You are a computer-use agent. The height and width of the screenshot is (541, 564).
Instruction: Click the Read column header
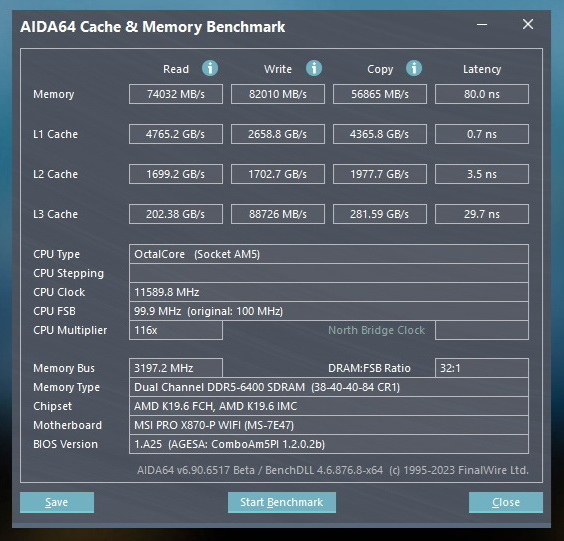tap(176, 69)
